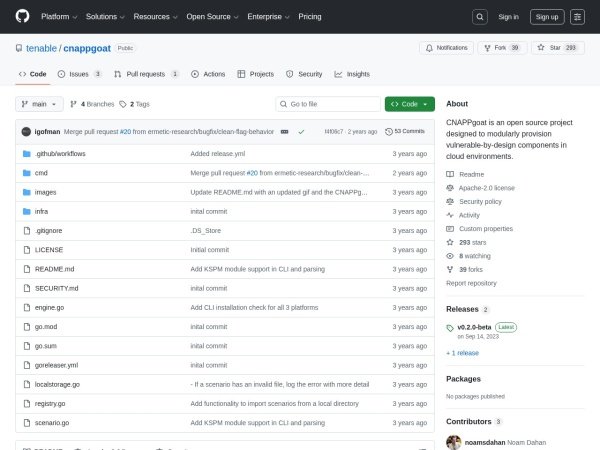Open the green Code dropdown button
Screen dimensions: 600x450
409,104
